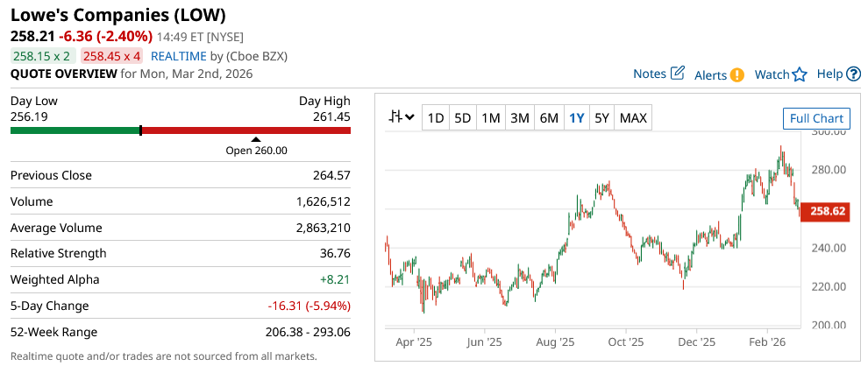Click the 258.62 price label on chart

[x=828, y=211]
